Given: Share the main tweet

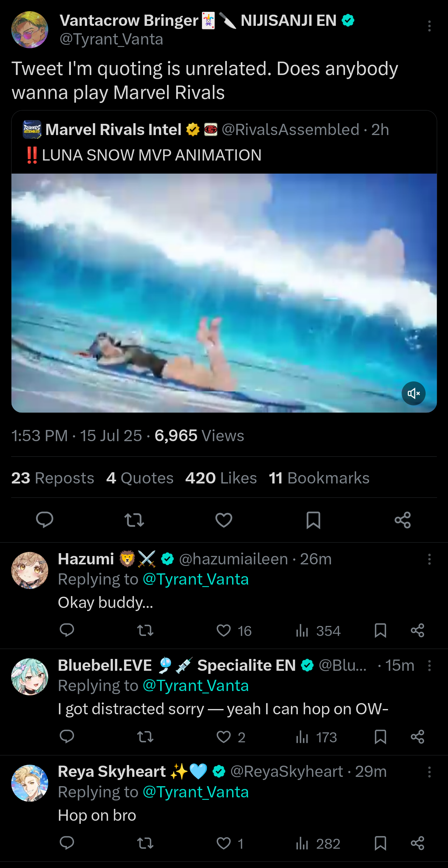Looking at the screenshot, I should 403,520.
